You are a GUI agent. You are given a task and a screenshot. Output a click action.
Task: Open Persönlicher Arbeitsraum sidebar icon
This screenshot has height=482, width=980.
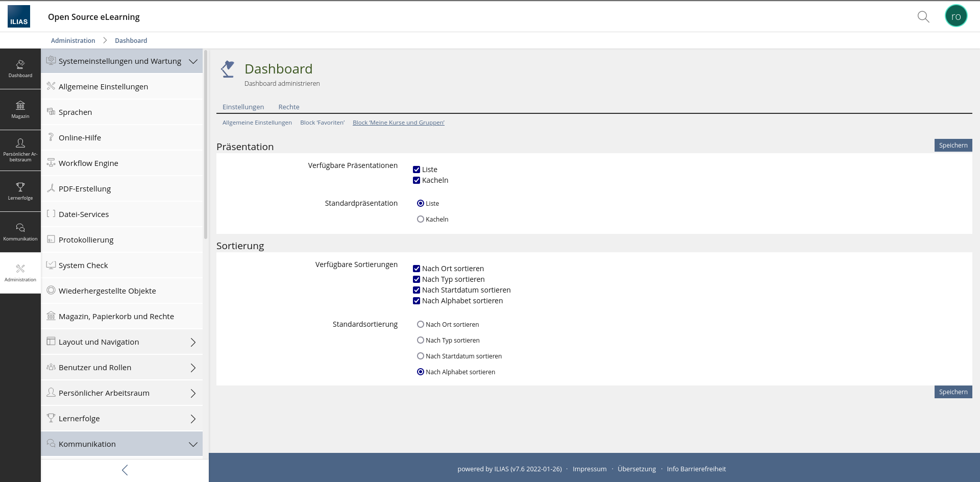[x=20, y=151]
